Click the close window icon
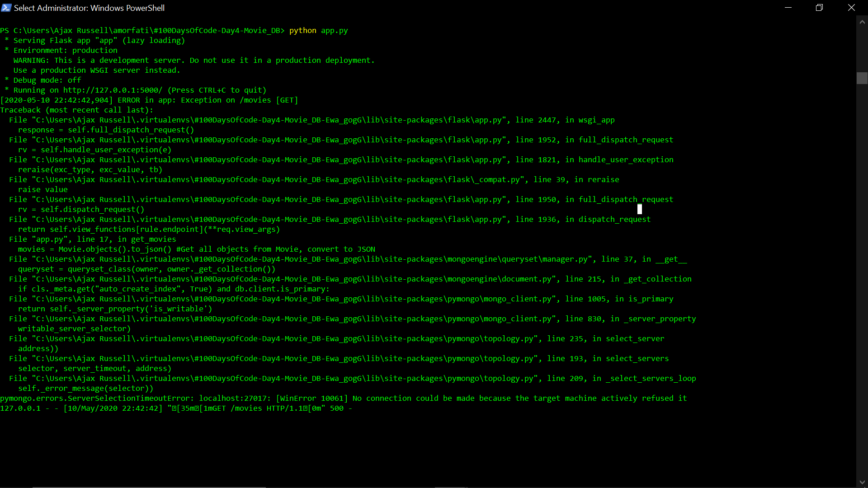 pos(851,7)
